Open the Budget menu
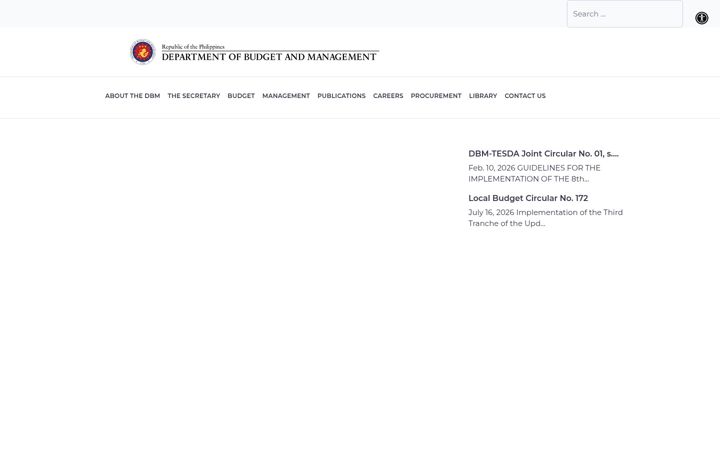The image size is (720, 450). [241, 96]
